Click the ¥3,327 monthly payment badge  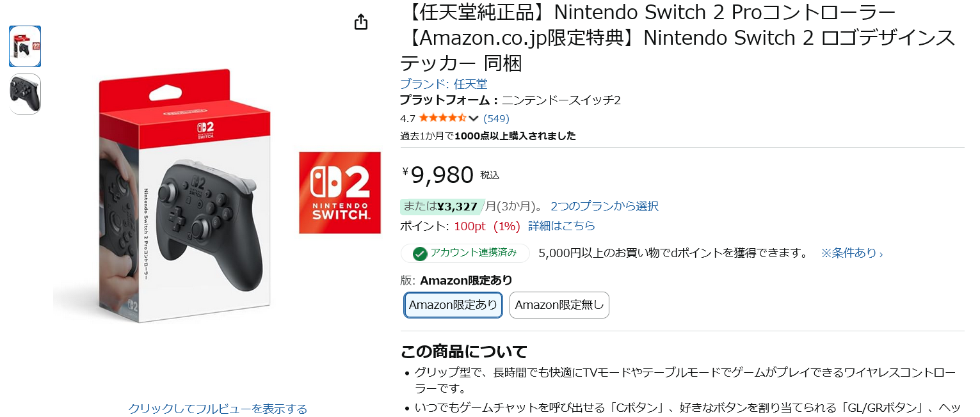(x=458, y=206)
